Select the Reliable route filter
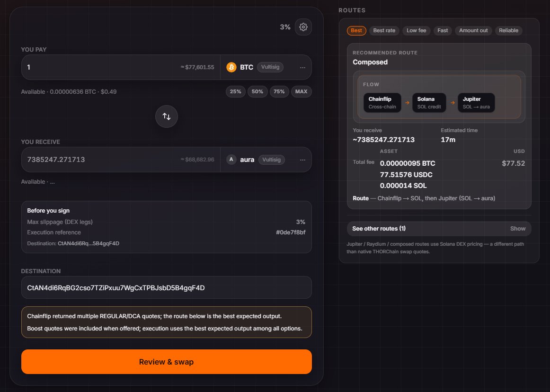 click(x=509, y=30)
